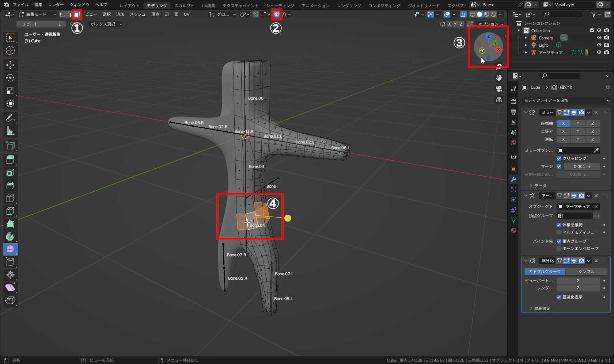Disable 最適化表示 in the Subdivision modifier
This screenshot has width=614, height=364.
tap(559, 297)
